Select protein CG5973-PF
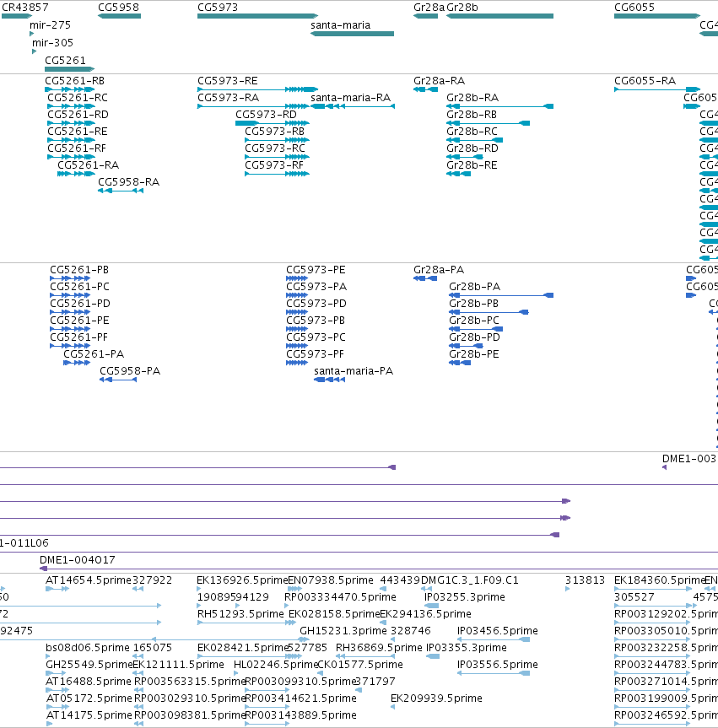Image resolution: width=718 pixels, height=728 pixels. (316, 353)
